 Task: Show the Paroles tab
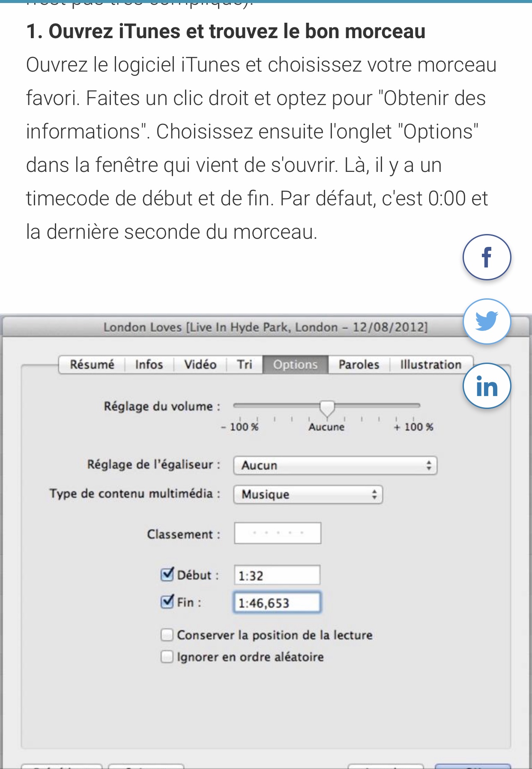[359, 365]
